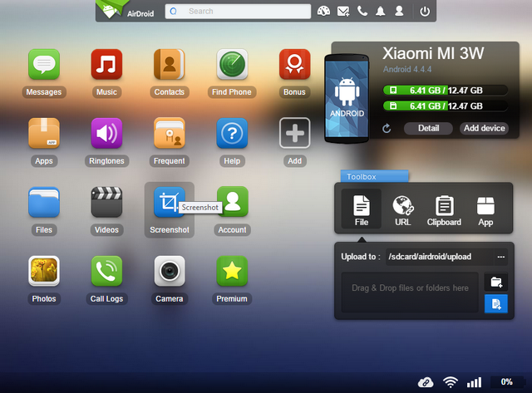Open the Apps package icon

(x=44, y=133)
